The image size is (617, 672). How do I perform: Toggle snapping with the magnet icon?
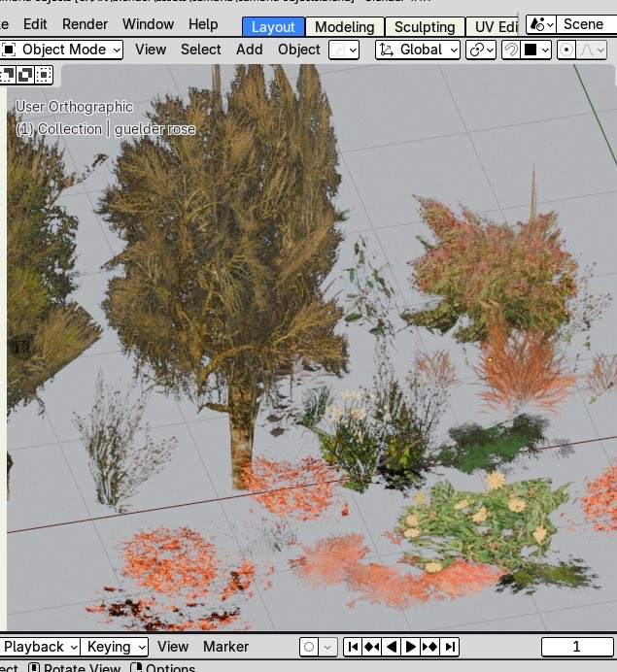coord(511,50)
